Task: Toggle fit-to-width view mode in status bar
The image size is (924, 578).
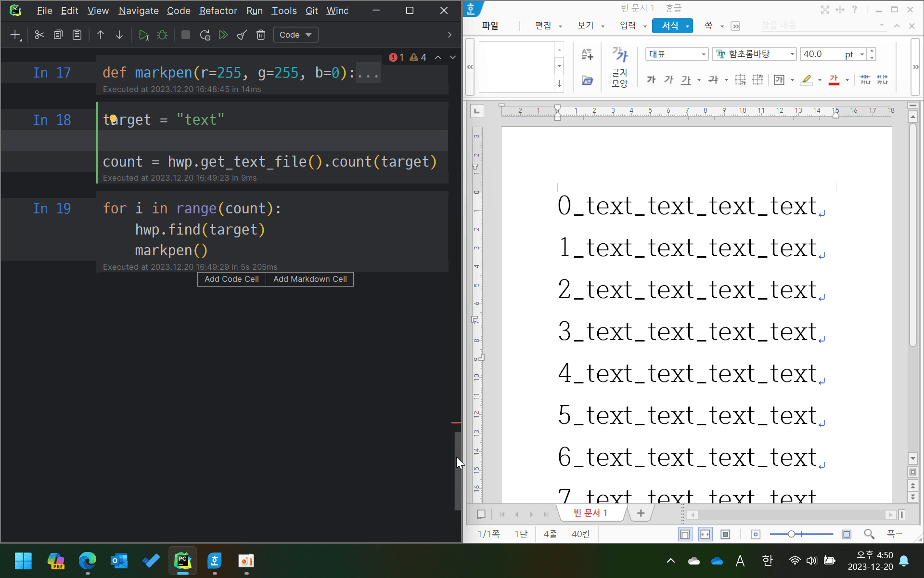Action: point(705,534)
